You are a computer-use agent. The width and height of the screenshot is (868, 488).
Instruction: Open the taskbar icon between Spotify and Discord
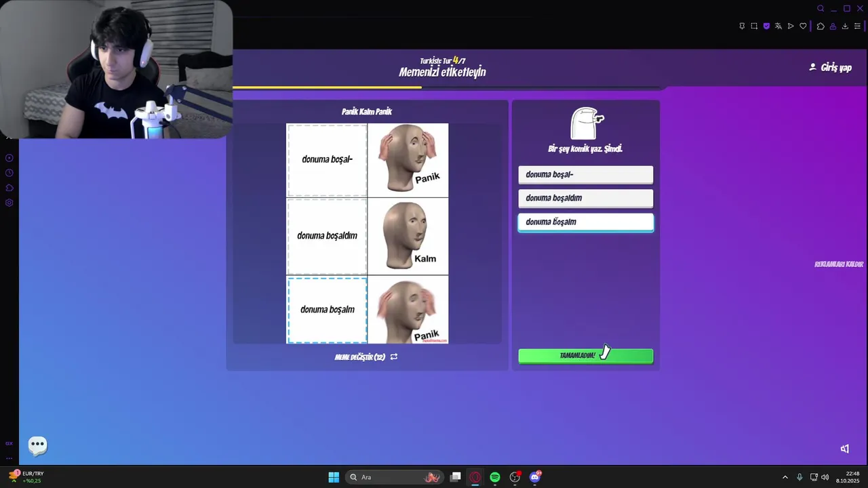click(x=515, y=477)
